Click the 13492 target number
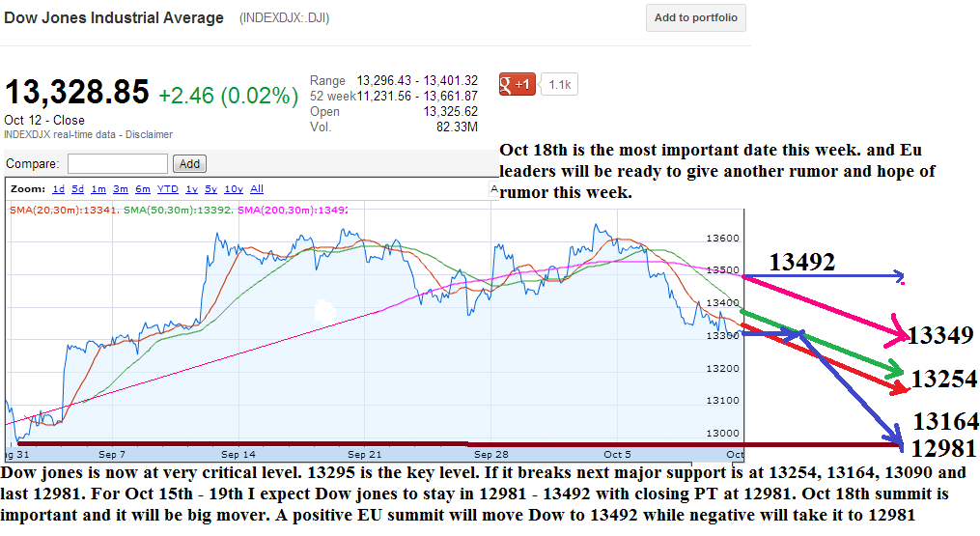The width and height of the screenshot is (980, 536). click(802, 262)
